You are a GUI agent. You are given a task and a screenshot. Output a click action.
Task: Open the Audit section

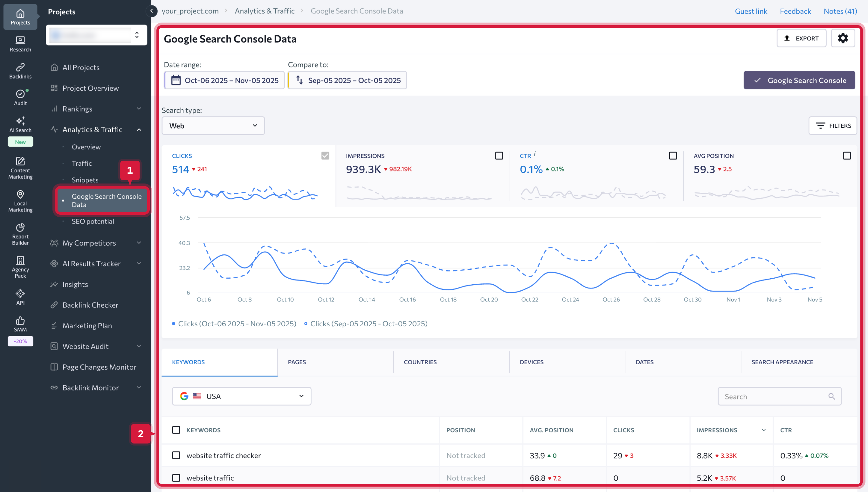point(20,97)
